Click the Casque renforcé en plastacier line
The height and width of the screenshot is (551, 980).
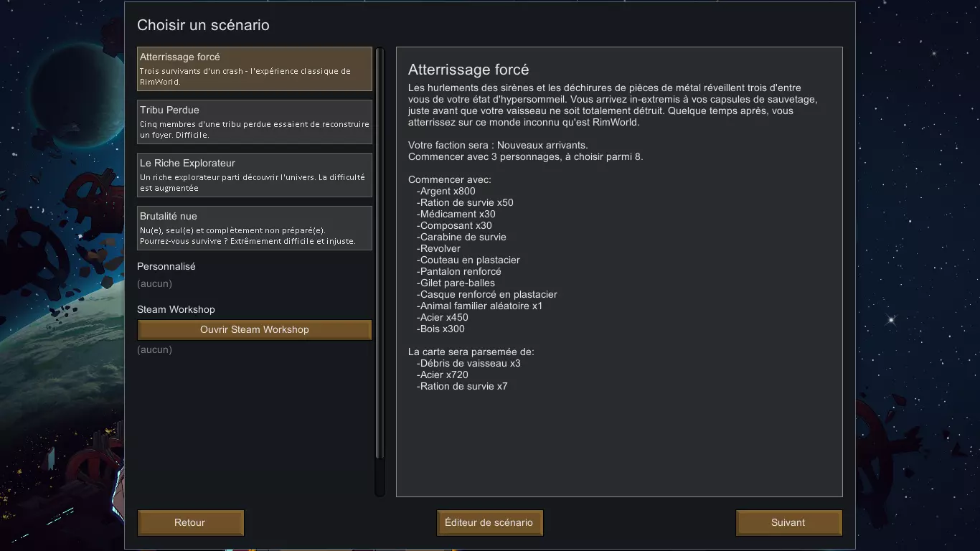coord(489,294)
